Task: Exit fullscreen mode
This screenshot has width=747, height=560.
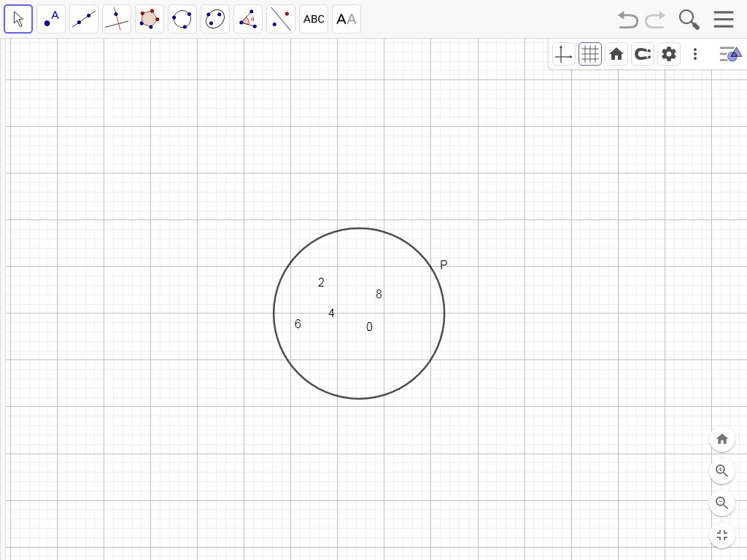Action: (722, 535)
